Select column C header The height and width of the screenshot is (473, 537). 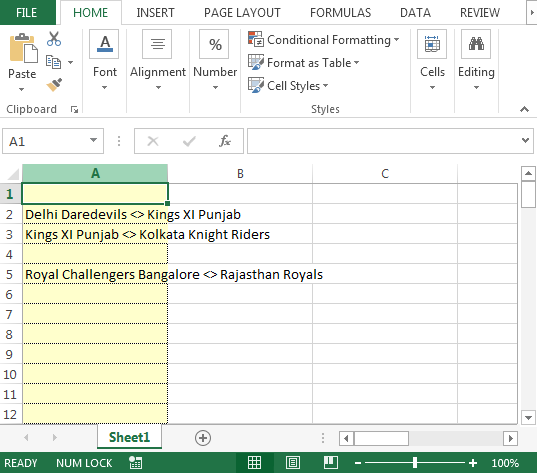point(385,173)
